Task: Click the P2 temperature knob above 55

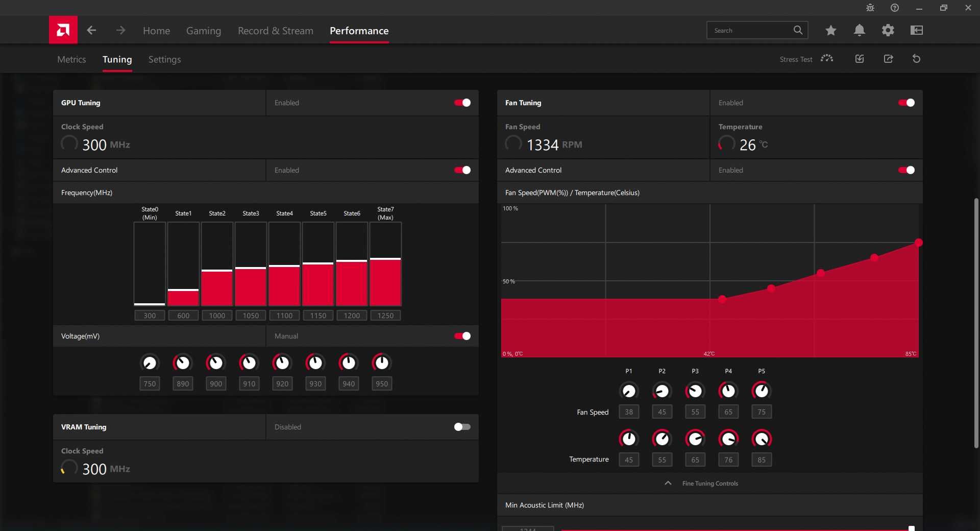Action: click(x=662, y=439)
